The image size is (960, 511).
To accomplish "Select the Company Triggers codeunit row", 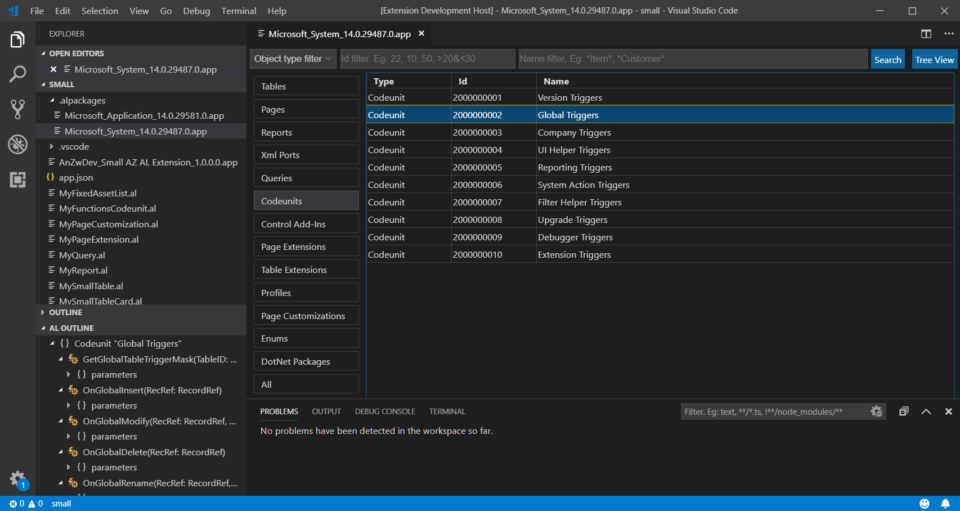I will [x=660, y=132].
